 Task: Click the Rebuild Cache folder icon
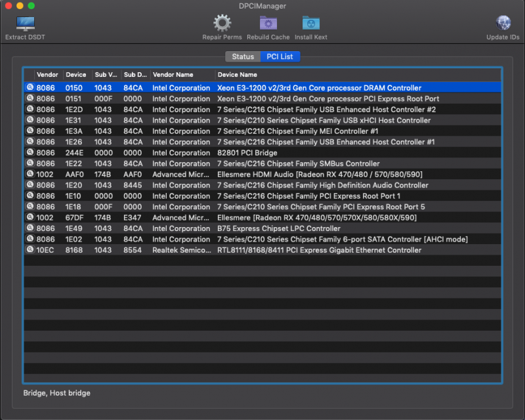point(268,24)
